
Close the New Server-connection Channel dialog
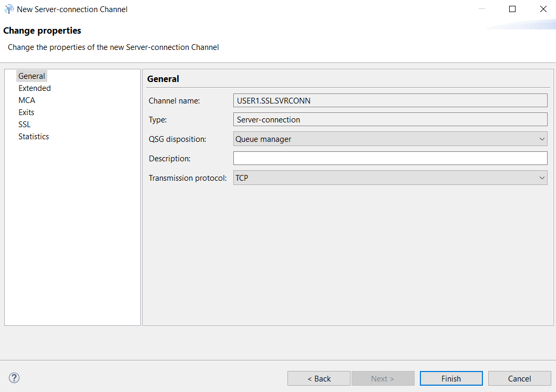[x=543, y=9]
